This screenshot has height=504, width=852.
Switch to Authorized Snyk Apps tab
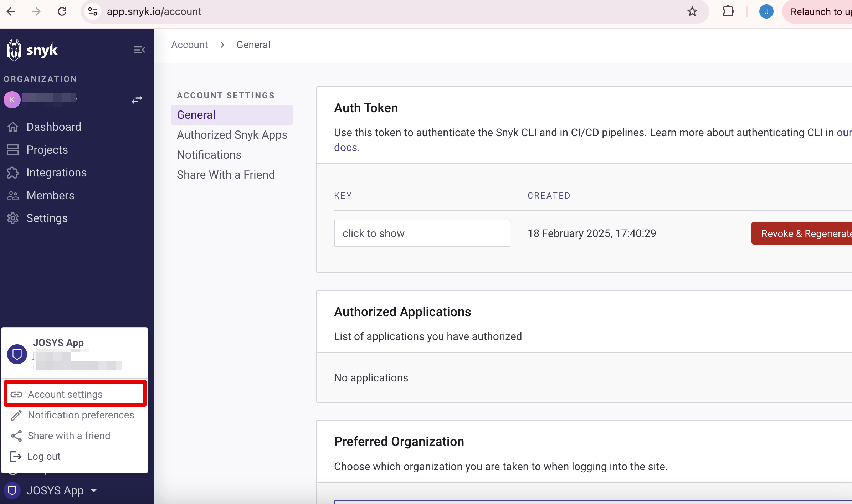(x=232, y=135)
